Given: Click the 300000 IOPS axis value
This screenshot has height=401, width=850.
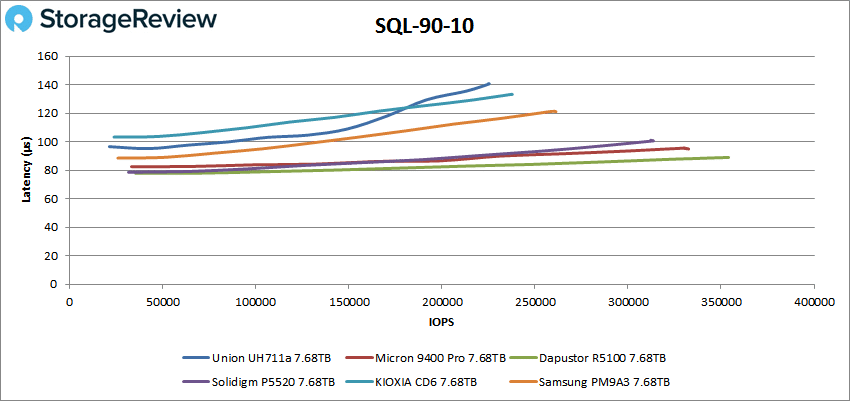Looking at the screenshot, I should pyautogui.click(x=628, y=301).
